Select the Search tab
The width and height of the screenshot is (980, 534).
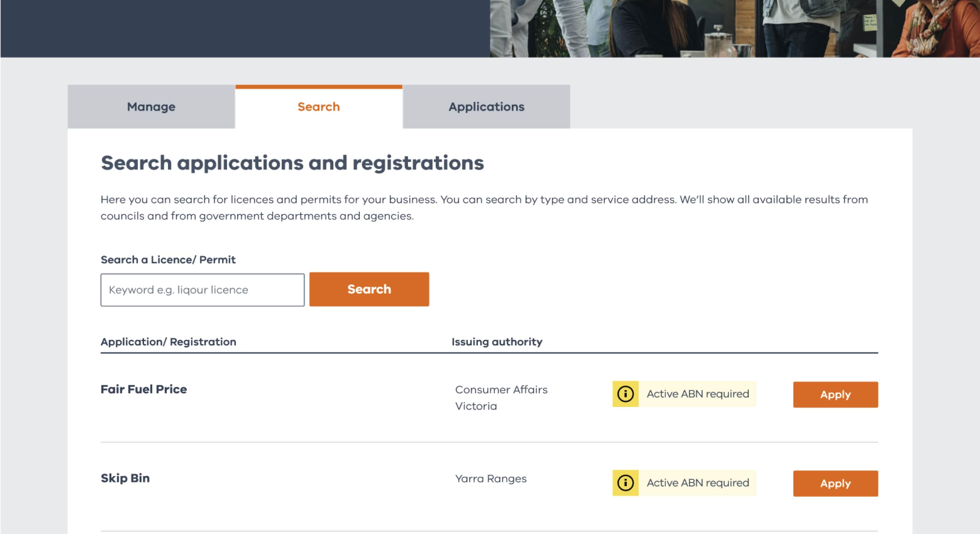coord(319,107)
